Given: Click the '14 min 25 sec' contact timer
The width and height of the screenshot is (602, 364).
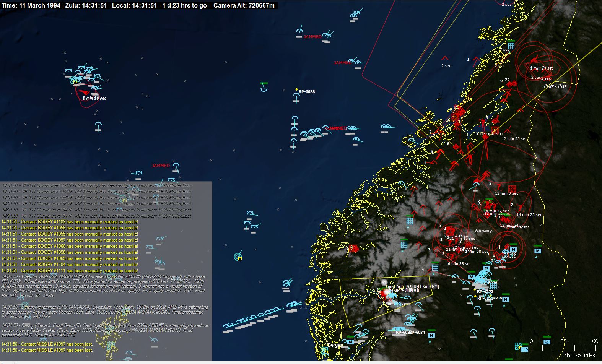Looking at the screenshot, I should (529, 215).
